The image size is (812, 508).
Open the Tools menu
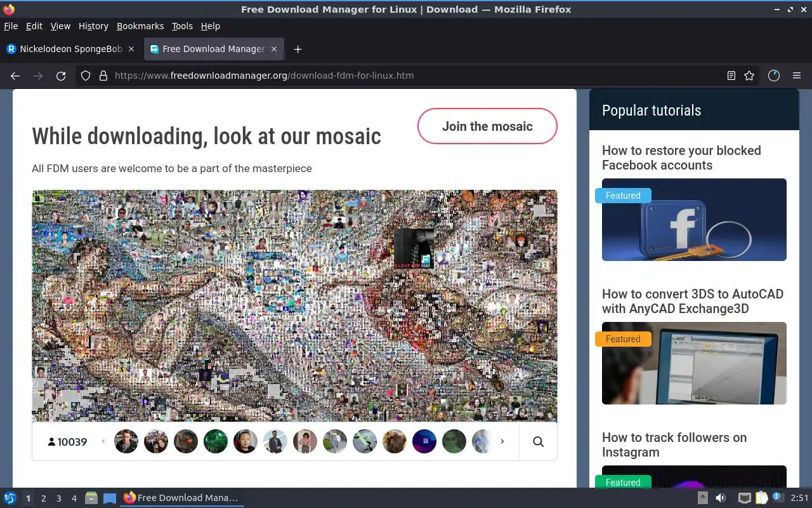pyautogui.click(x=182, y=26)
